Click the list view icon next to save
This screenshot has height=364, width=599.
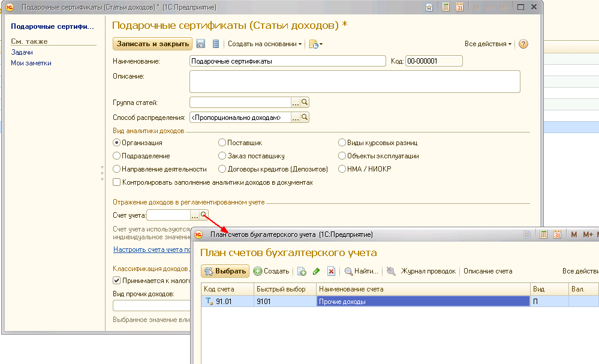216,44
